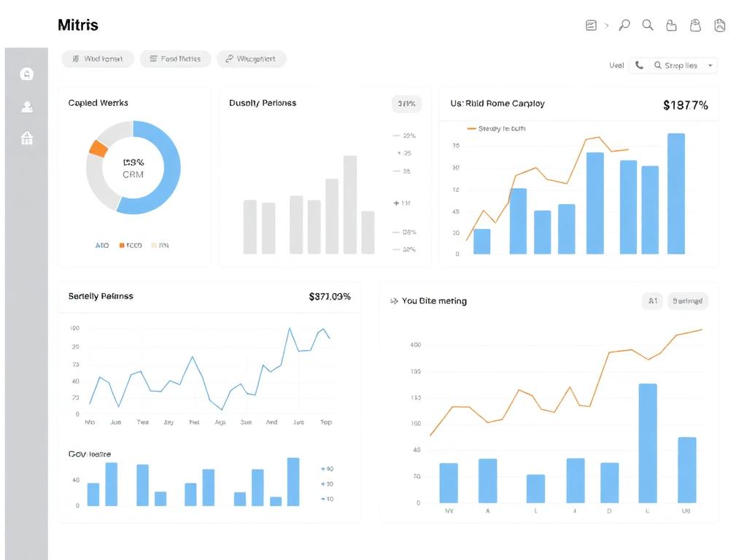Expand the chevron next to the report icon
The height and width of the screenshot is (560, 747).
(x=605, y=25)
